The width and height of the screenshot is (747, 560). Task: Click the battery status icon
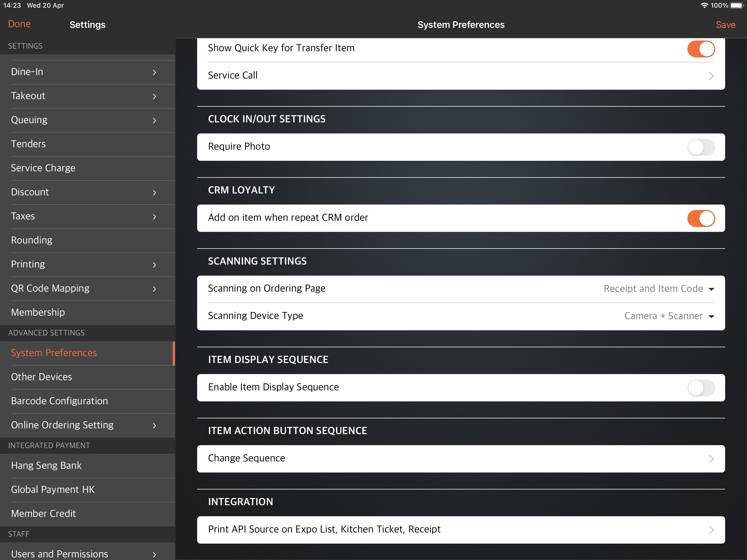click(737, 5)
